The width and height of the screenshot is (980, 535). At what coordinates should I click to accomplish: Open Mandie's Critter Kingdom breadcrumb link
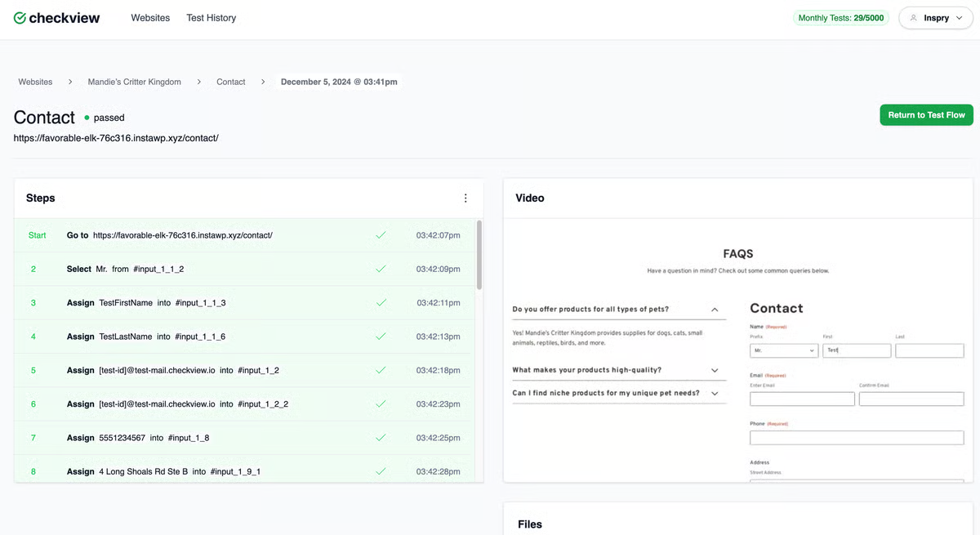point(134,82)
